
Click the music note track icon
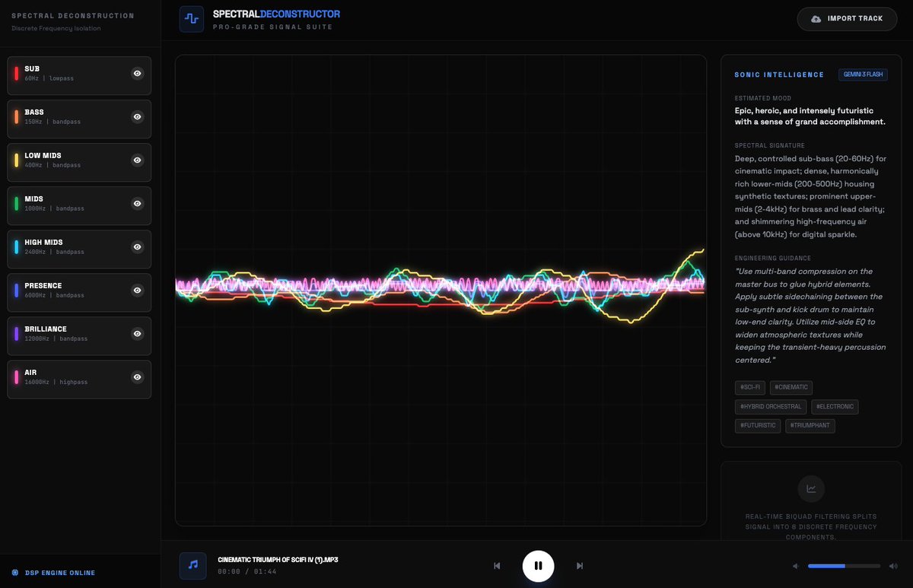pyautogui.click(x=192, y=565)
